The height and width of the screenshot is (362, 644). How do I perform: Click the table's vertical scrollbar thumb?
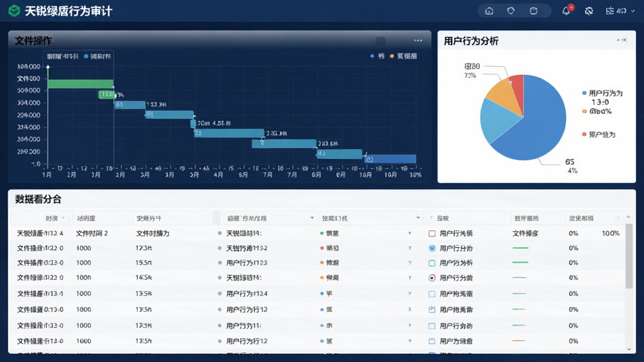[x=629, y=256]
